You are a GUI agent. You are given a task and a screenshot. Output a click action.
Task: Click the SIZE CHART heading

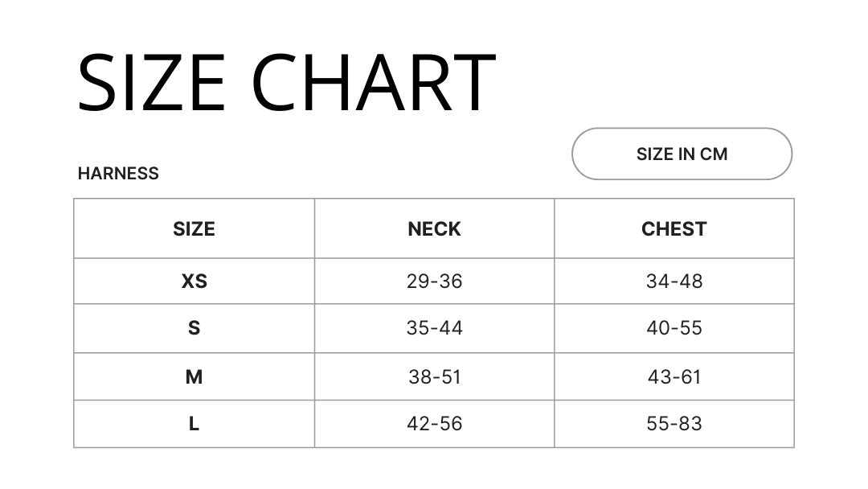point(286,83)
